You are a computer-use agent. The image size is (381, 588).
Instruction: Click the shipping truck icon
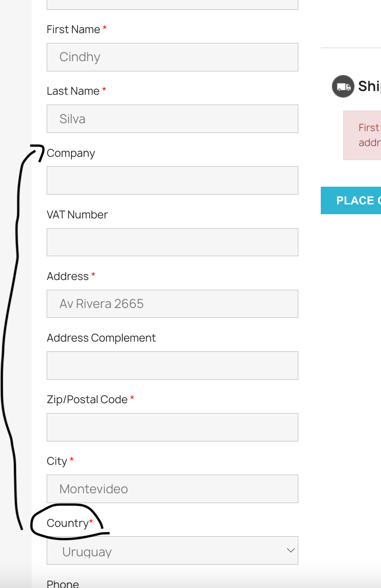[343, 86]
